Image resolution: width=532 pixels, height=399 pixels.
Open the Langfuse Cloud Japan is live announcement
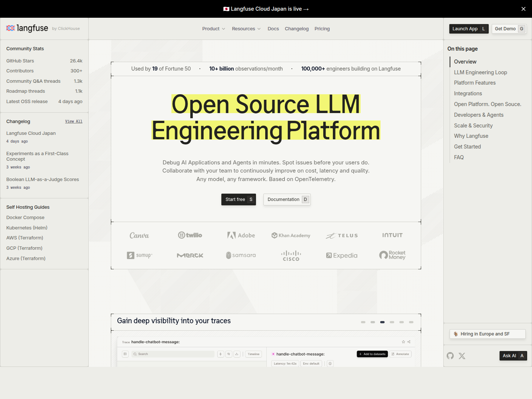point(266,9)
